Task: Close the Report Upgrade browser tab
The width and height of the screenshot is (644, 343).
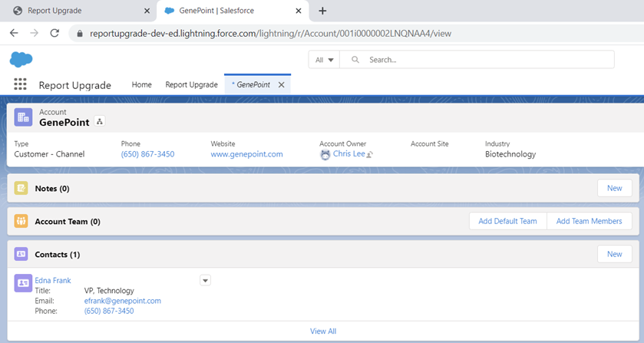Action: (147, 11)
